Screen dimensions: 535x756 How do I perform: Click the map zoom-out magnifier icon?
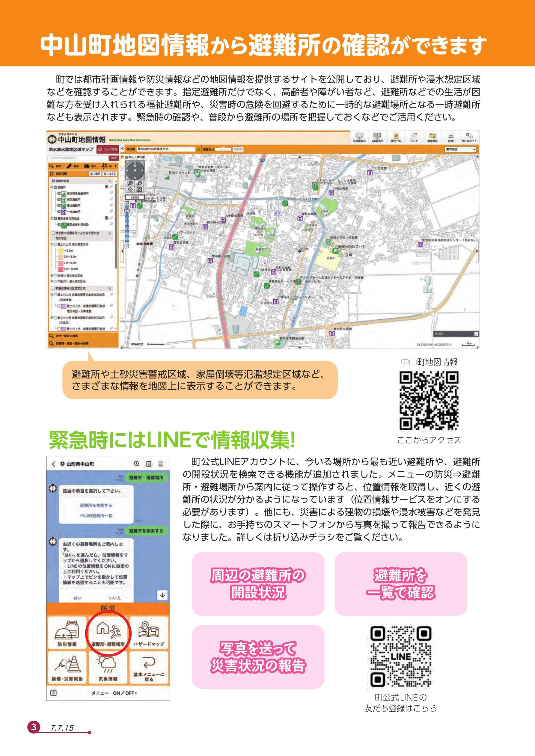coord(139,183)
